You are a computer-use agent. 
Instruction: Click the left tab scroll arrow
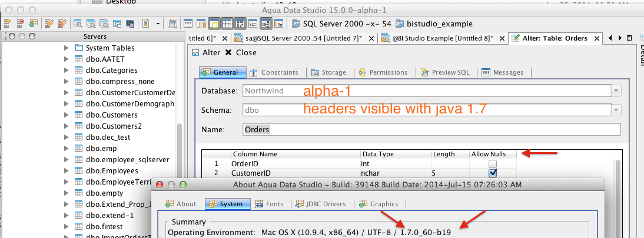(610, 38)
